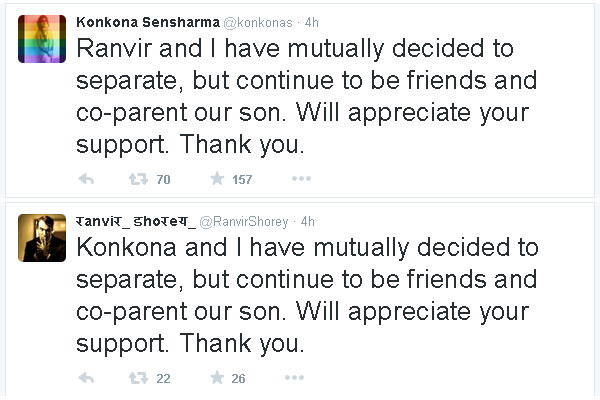Open the @konkonas handle link

click(239, 21)
